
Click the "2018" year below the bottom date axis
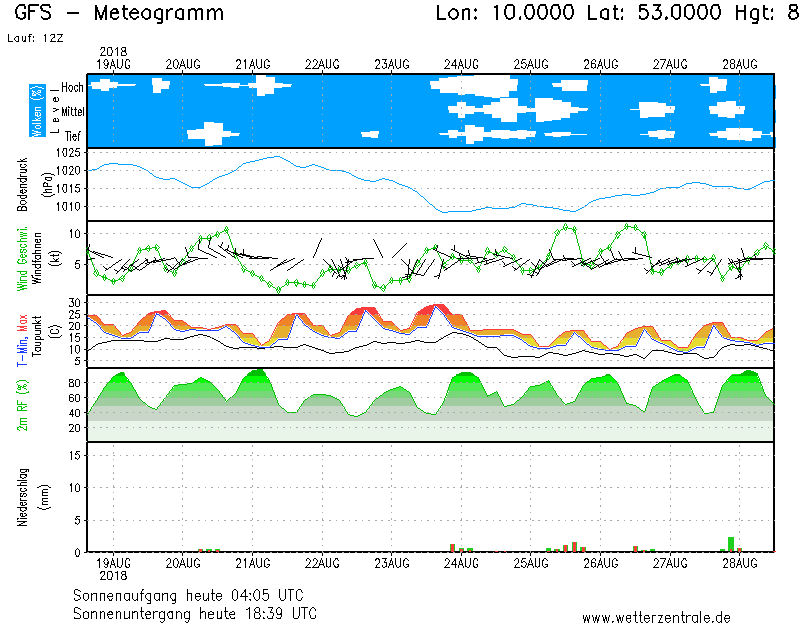click(x=113, y=576)
